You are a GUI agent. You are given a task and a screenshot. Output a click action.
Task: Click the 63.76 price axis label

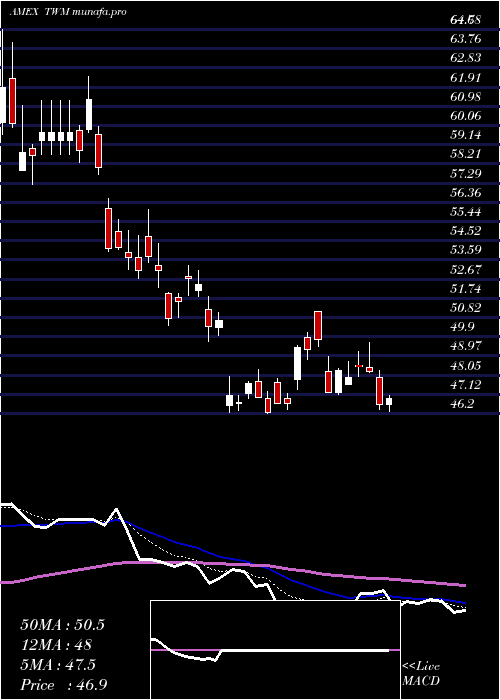466,39
